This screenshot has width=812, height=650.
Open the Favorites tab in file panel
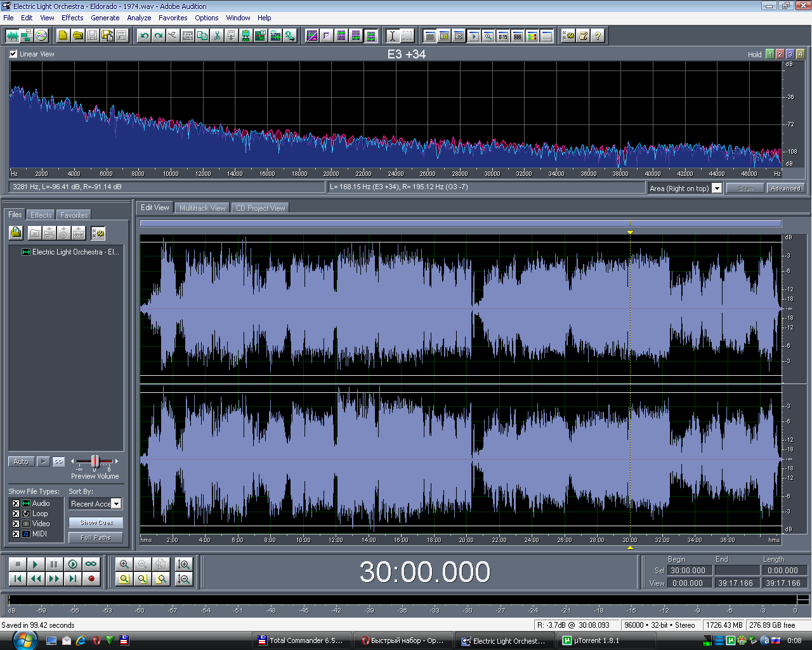(74, 215)
